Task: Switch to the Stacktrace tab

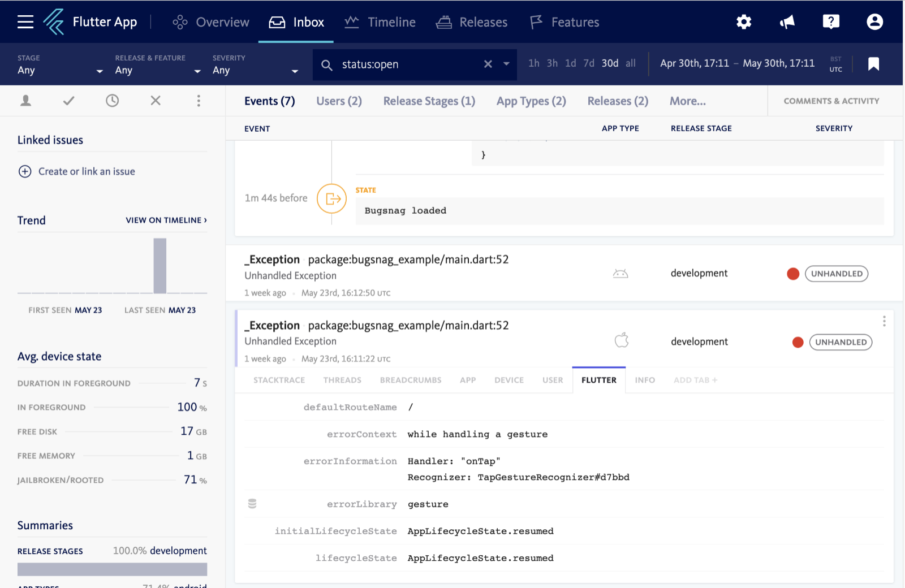Action: 279,380
